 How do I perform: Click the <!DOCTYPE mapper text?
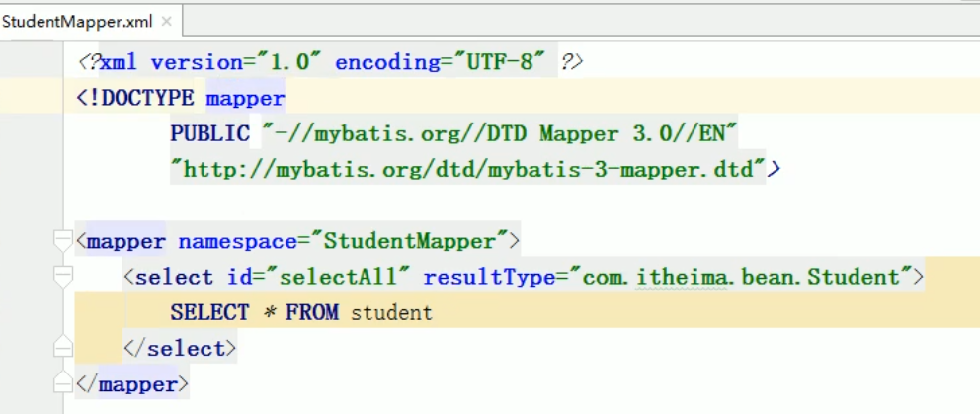click(181, 98)
